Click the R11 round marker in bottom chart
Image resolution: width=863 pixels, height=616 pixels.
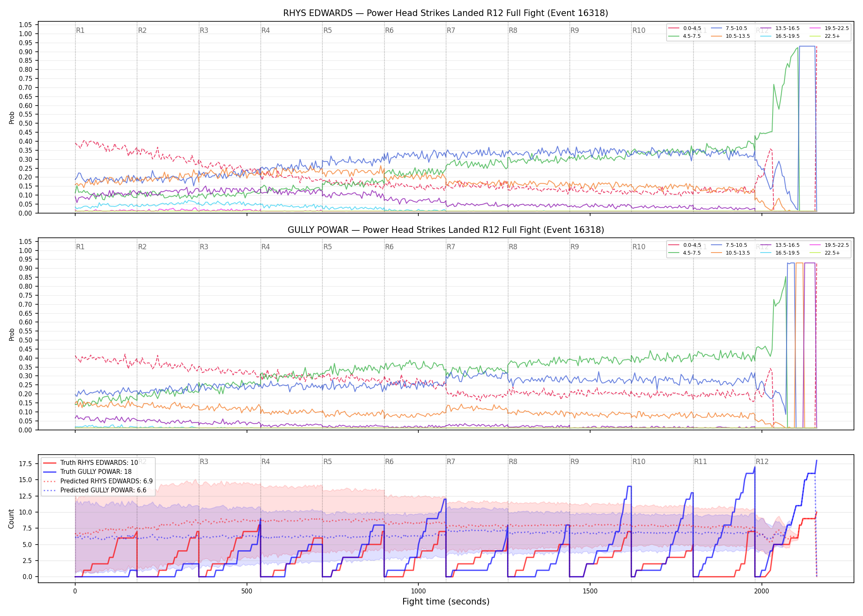coord(700,462)
